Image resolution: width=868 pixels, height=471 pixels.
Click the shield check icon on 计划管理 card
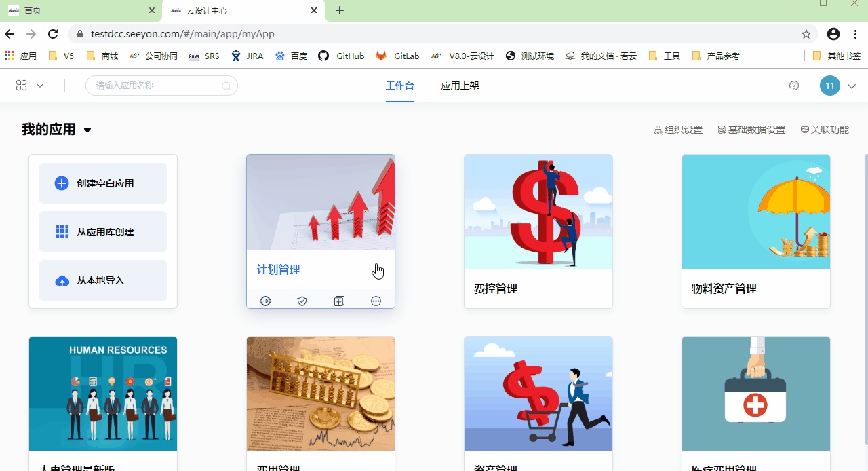(x=302, y=301)
